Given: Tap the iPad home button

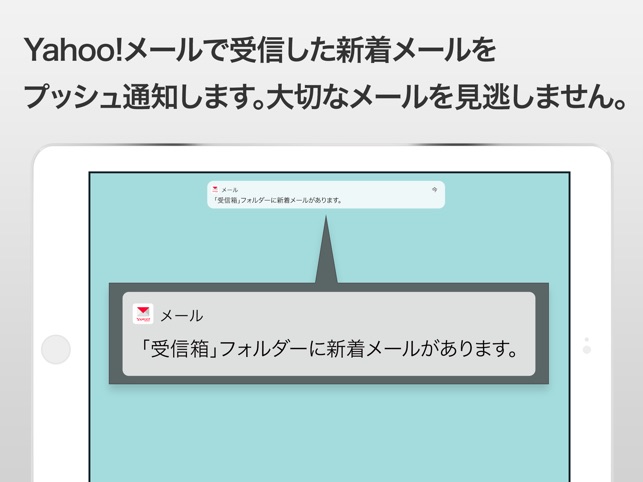Looking at the screenshot, I should coord(56,349).
